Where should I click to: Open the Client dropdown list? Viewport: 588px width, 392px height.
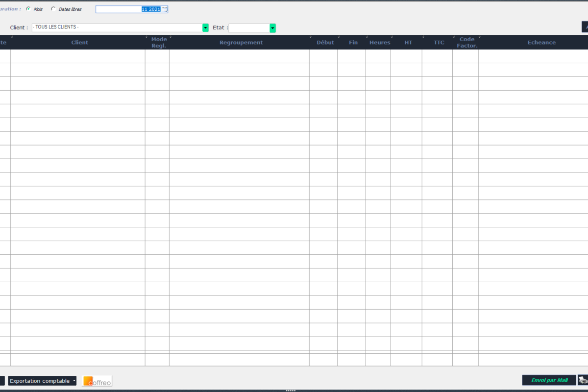point(205,28)
